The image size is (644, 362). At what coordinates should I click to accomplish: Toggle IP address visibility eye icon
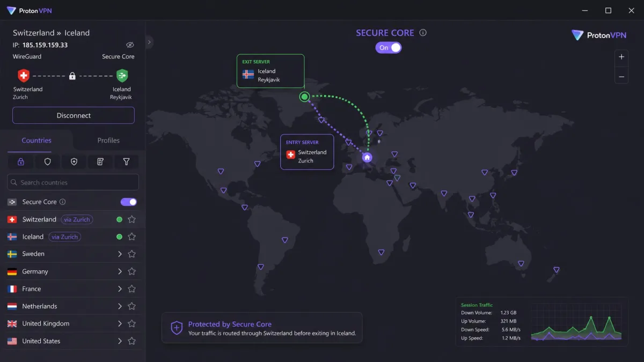click(130, 45)
